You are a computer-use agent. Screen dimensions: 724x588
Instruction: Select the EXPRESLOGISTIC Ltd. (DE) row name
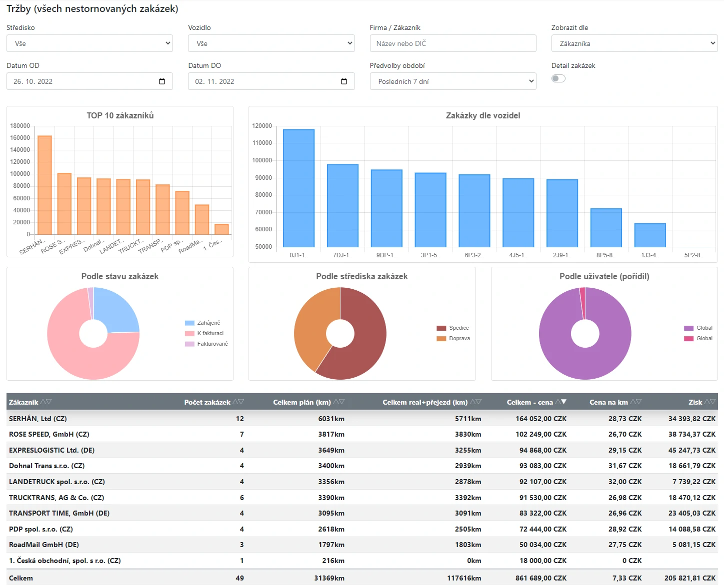[52, 450]
